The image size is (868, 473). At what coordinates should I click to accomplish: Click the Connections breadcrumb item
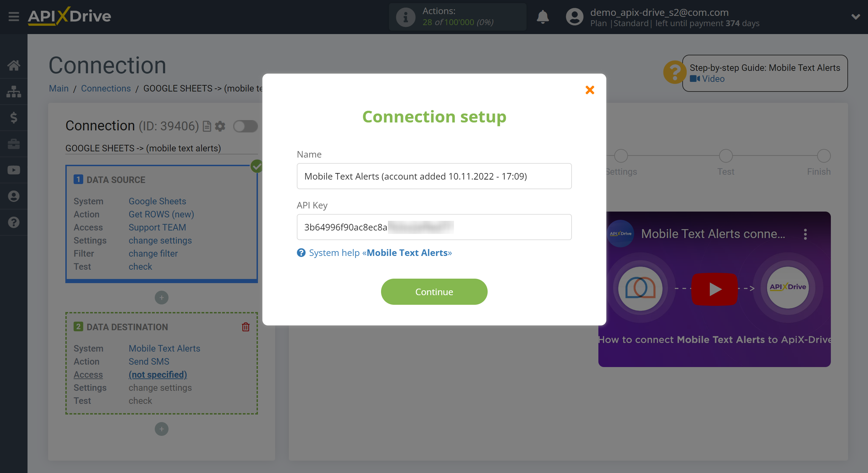click(x=105, y=88)
